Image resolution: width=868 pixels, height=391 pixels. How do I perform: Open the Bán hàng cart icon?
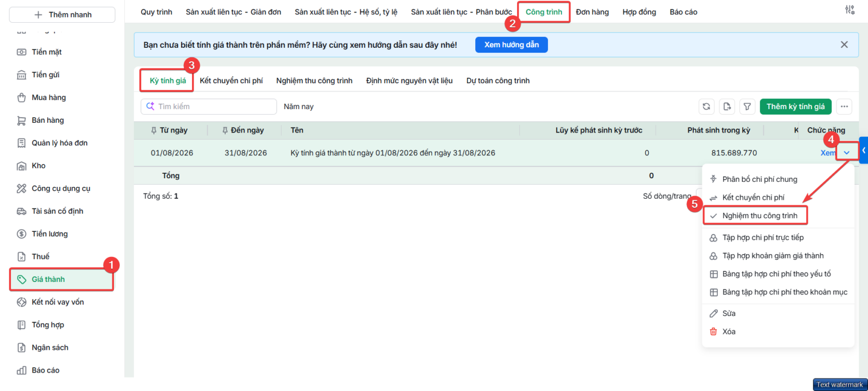22,121
